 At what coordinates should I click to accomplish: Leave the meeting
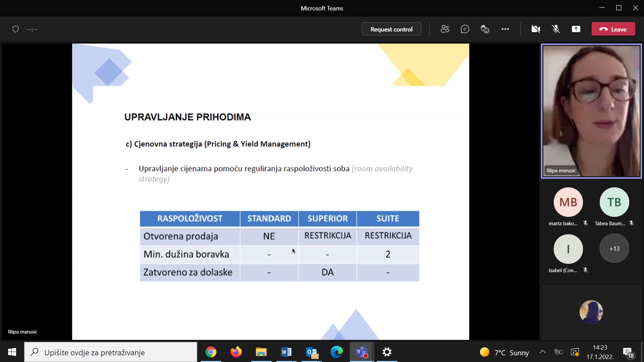coord(613,29)
